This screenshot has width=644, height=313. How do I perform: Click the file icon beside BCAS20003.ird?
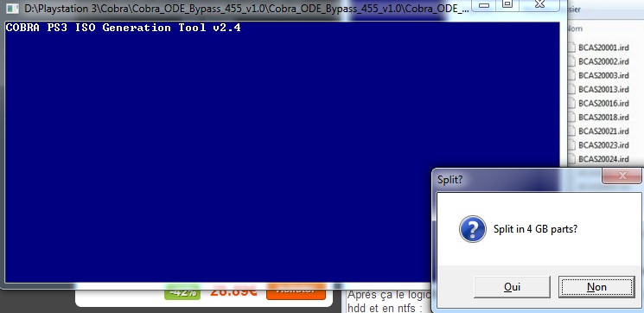(x=571, y=75)
